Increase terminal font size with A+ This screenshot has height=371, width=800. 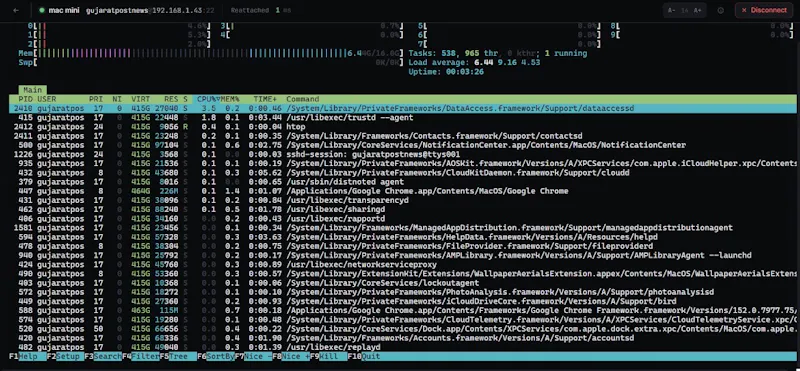697,10
